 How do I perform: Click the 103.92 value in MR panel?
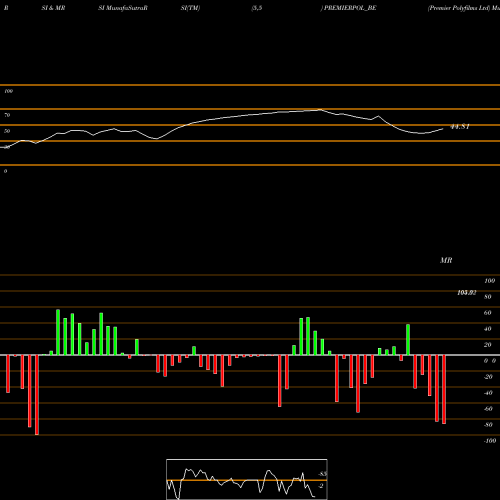[x=467, y=293]
